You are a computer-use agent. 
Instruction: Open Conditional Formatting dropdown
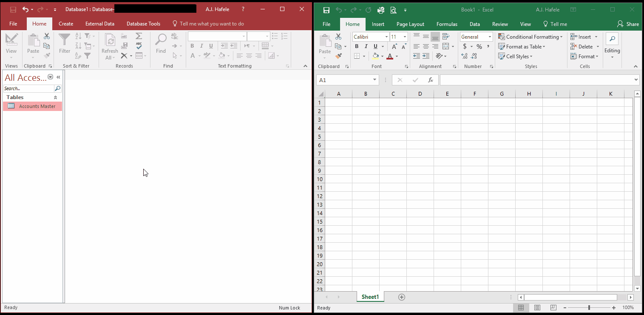[x=530, y=37]
